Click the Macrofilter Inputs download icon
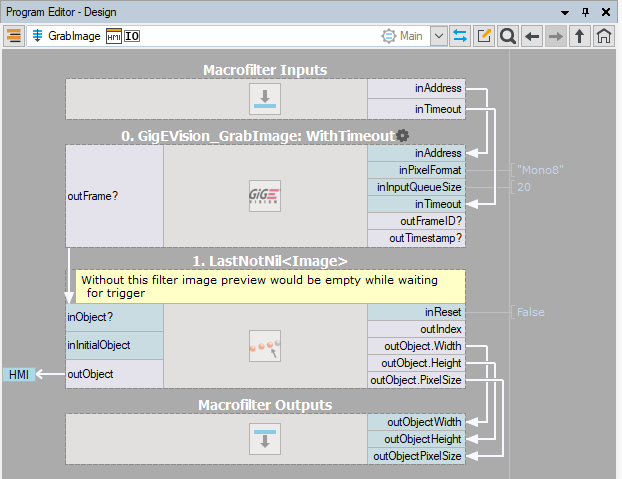This screenshot has width=622, height=479. pyautogui.click(x=264, y=99)
